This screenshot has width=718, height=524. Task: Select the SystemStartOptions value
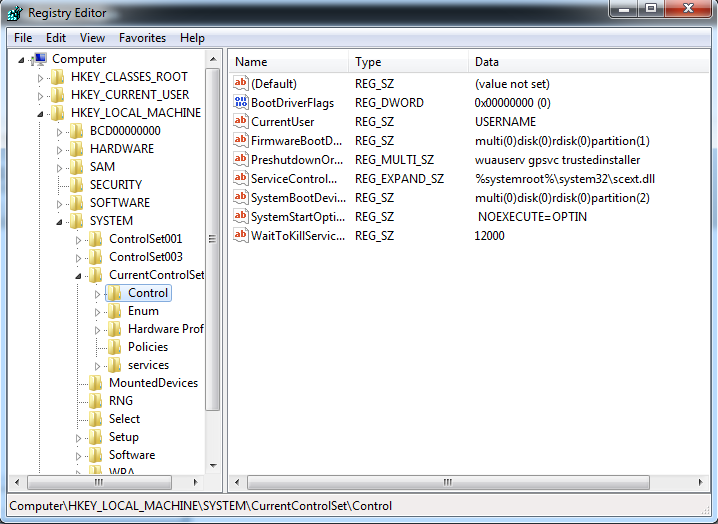pos(296,217)
